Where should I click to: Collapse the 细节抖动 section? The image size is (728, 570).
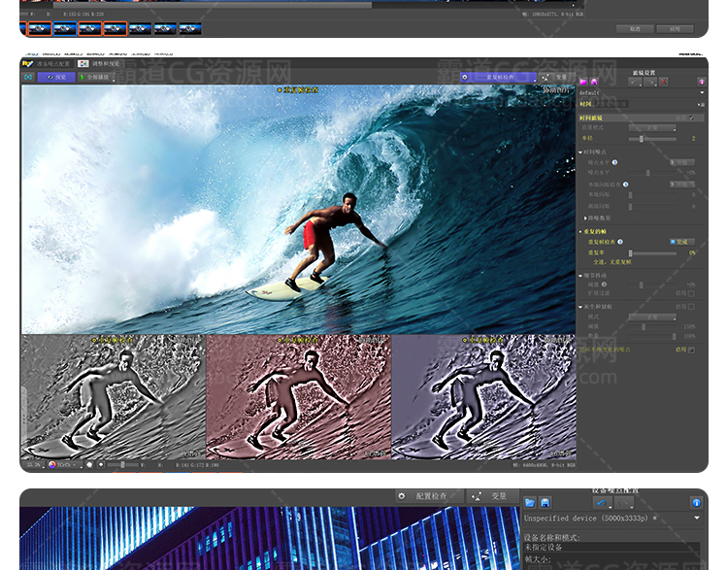click(x=580, y=276)
